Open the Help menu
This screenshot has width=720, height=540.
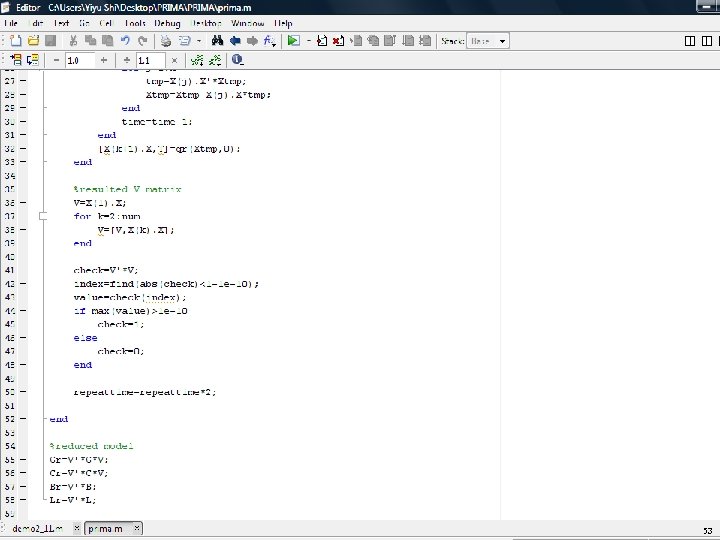coord(283,23)
